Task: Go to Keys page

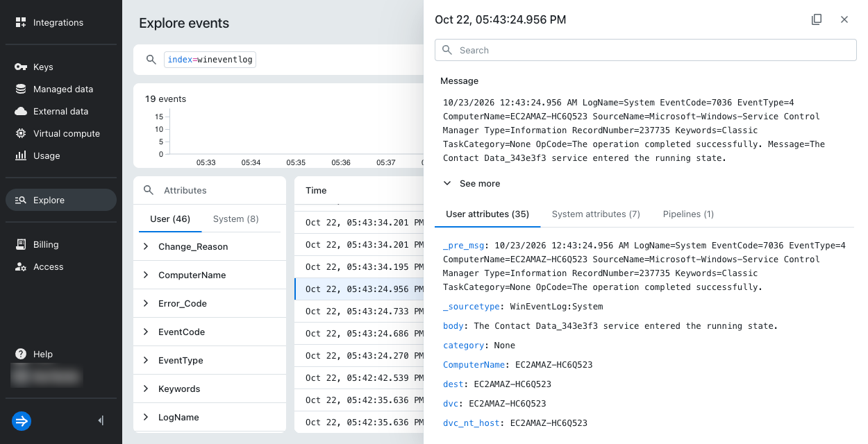Action: point(61,67)
